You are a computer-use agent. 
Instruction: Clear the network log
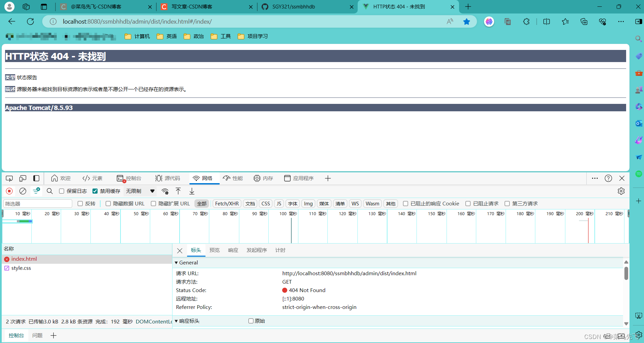tap(23, 191)
